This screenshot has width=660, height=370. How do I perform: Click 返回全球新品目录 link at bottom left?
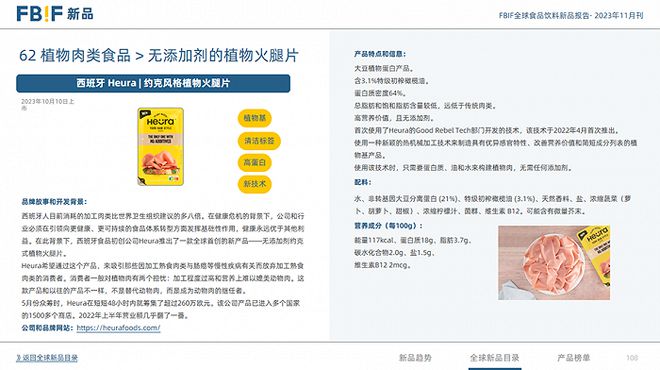(x=47, y=358)
